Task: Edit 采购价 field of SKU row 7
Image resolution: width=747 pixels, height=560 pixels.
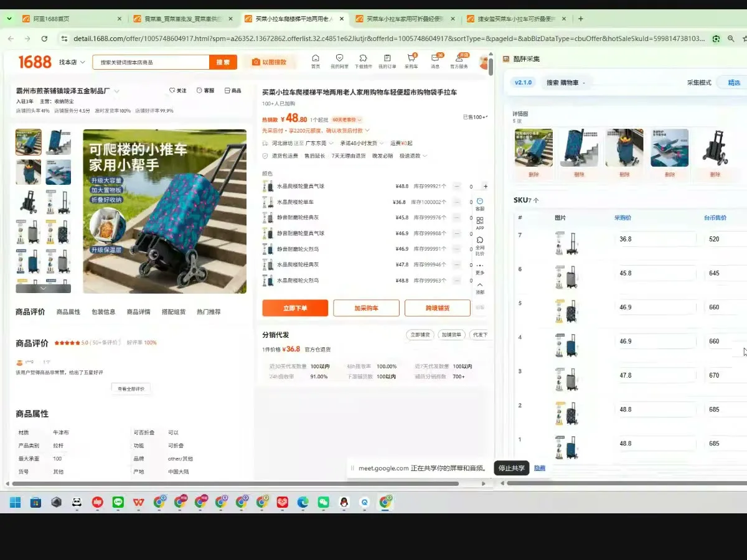Action: (655, 239)
